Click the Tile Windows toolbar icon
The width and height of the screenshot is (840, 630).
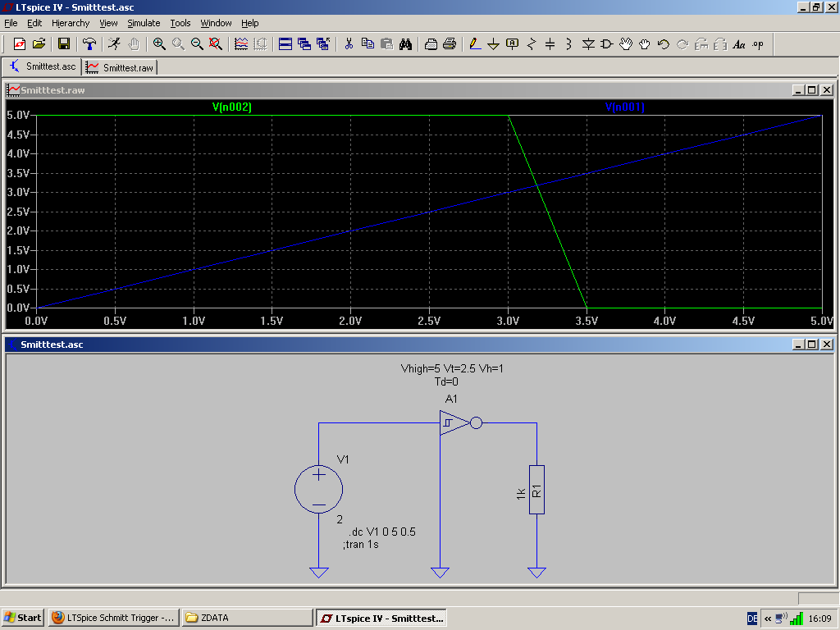point(285,44)
